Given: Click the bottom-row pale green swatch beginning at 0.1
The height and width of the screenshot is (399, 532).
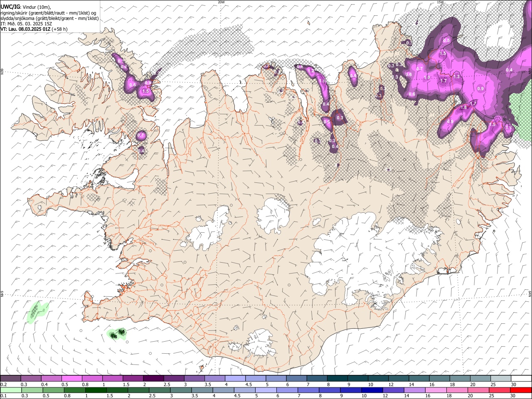Looking at the screenshot, I should 11,390.
